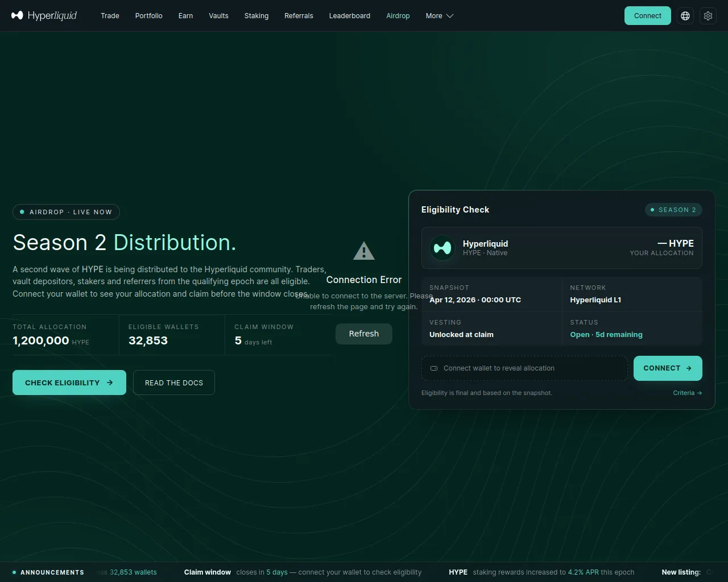Click the Season 2 badge
The image size is (728, 582).
pos(673,210)
